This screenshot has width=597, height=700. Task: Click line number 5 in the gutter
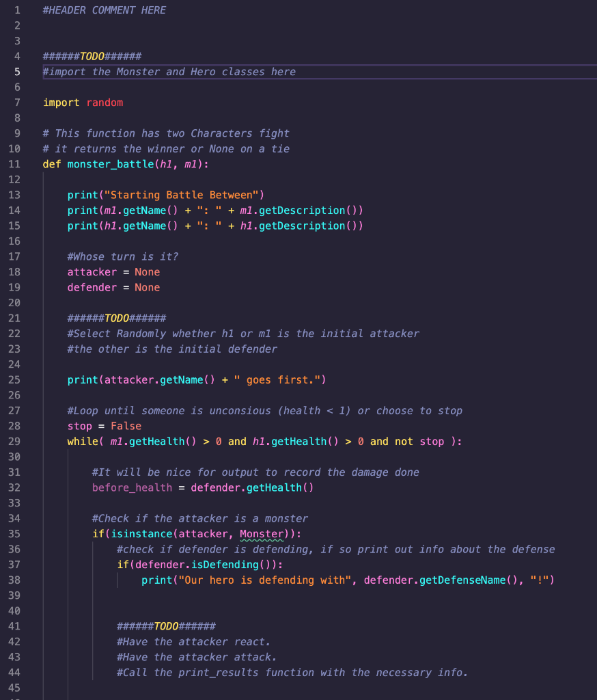click(x=17, y=72)
